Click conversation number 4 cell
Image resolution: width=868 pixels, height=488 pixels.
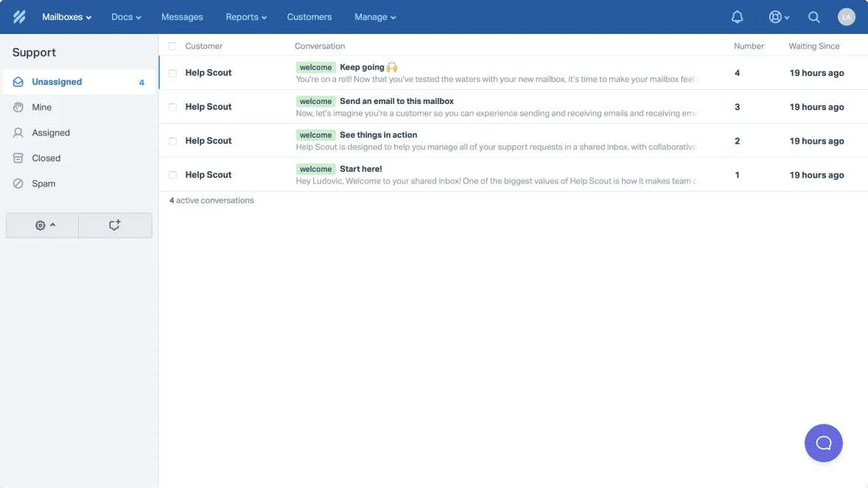coord(737,73)
